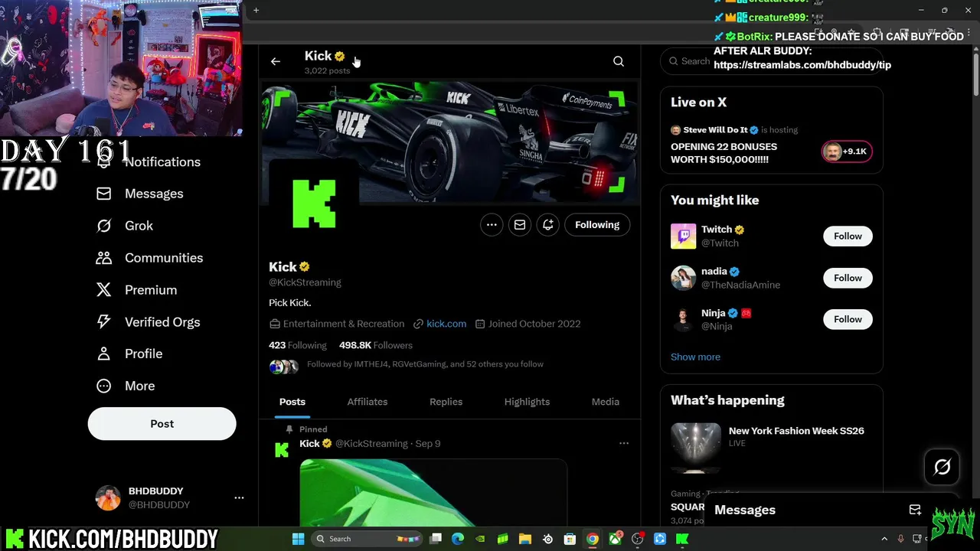This screenshot has width=980, height=551.
Task: Open the green Kick profile picture
Action: click(314, 204)
